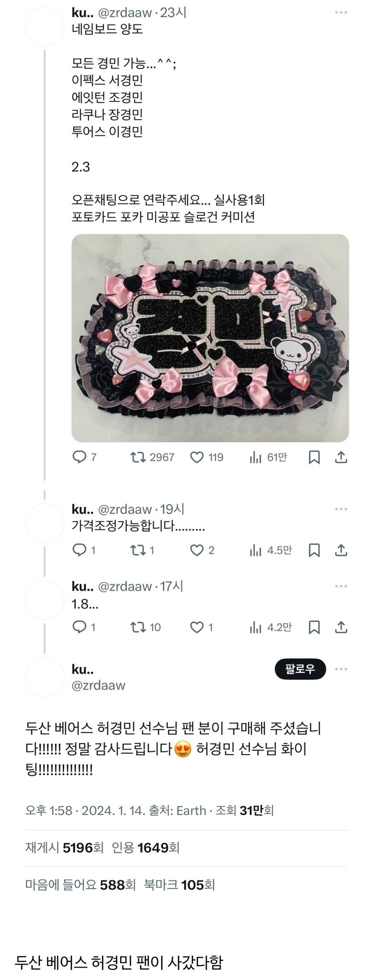Bookmark the 1.8... tweet

pos(314,627)
